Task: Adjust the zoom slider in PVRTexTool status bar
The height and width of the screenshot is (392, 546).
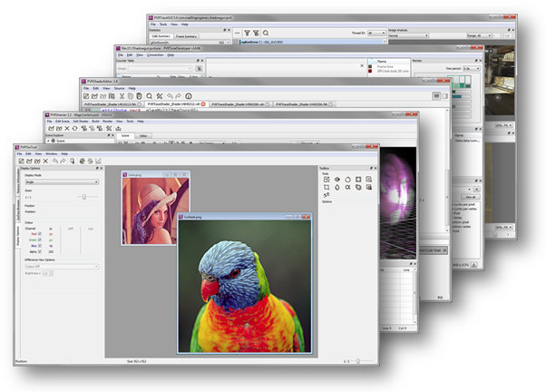Action: click(x=357, y=361)
